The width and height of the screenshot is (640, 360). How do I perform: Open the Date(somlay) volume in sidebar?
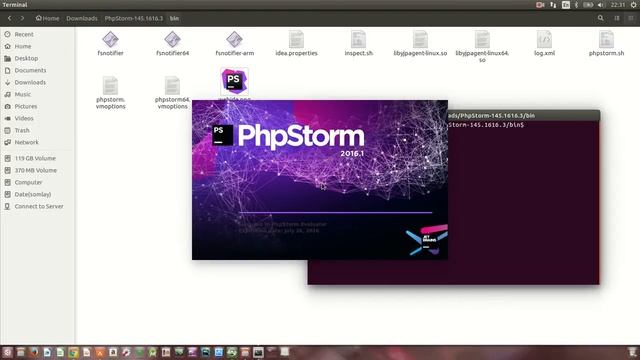[x=33, y=194]
